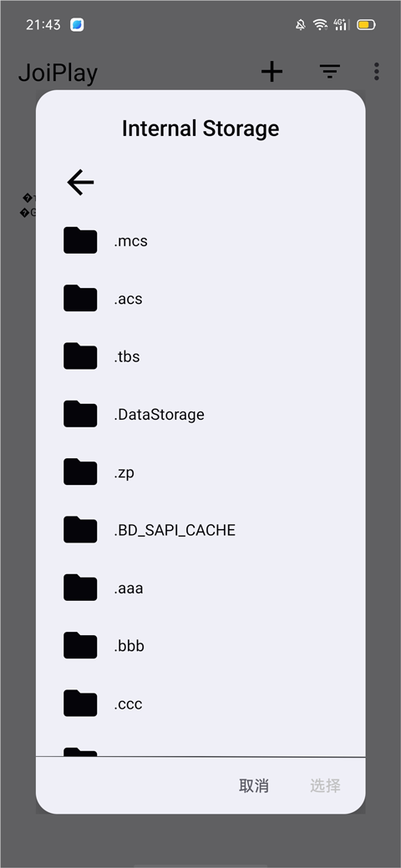Tap the plus icon to add game
Image resolution: width=401 pixels, height=868 pixels.
coord(272,72)
